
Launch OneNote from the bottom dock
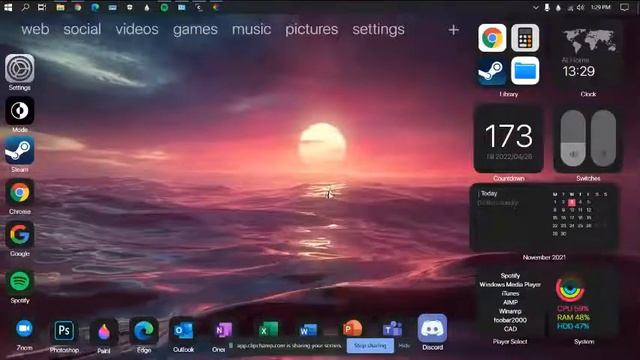223,331
